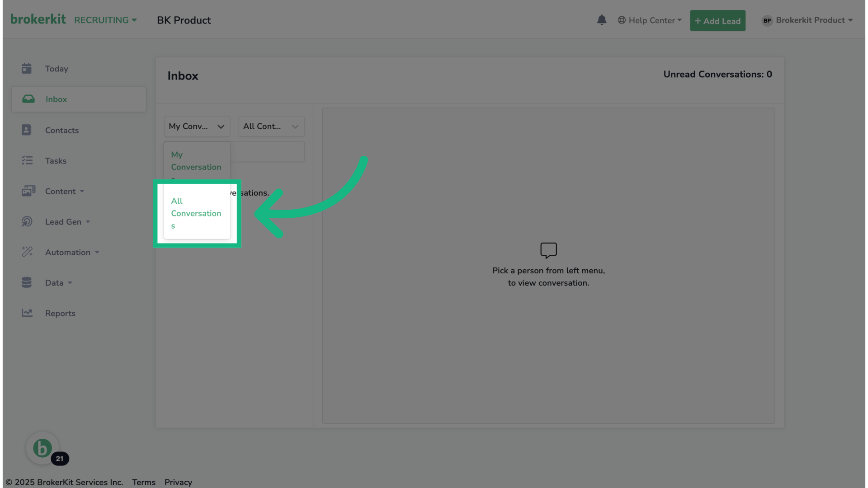868x488 pixels.
Task: Open the notifications bell
Action: click(x=602, y=20)
